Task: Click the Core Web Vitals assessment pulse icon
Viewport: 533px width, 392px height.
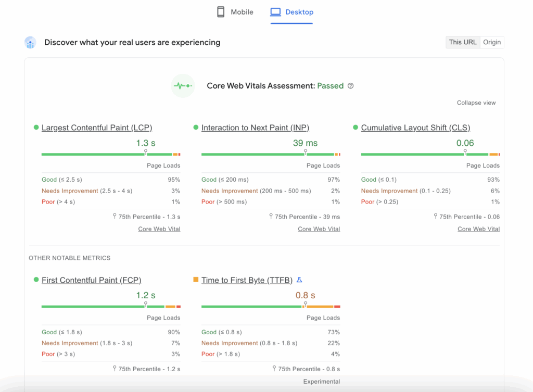Action: [x=183, y=85]
